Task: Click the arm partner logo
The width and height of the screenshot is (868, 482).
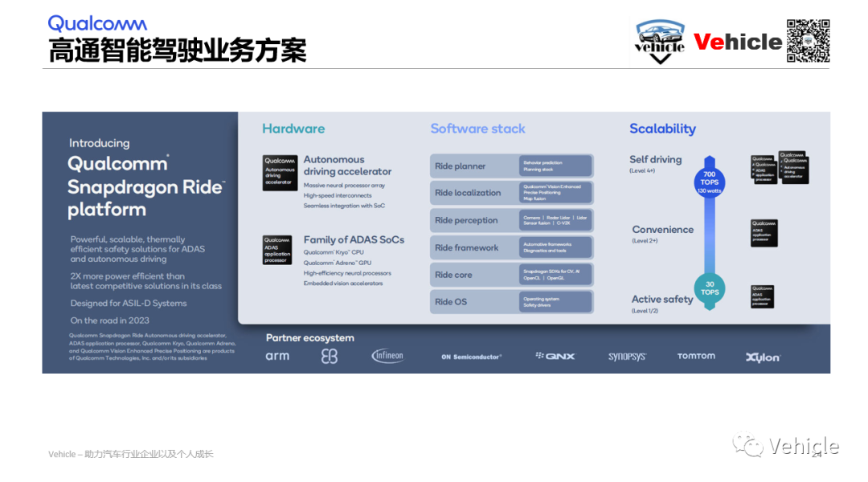Action: click(x=277, y=356)
